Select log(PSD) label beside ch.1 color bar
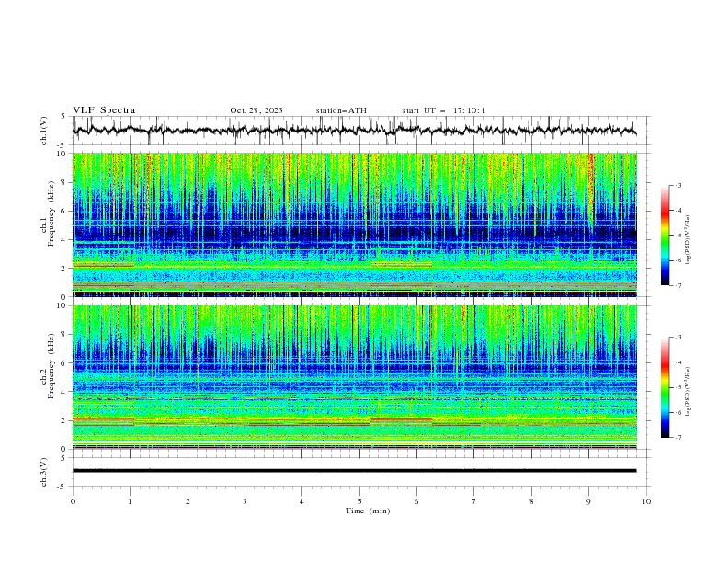Viewport: 728px width, 563px height. [x=688, y=240]
